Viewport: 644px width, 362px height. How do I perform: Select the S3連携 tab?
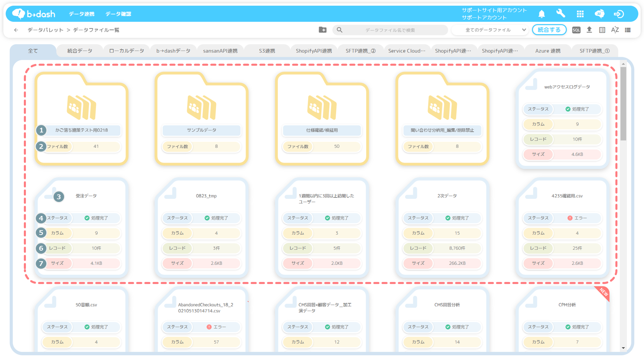(x=267, y=51)
